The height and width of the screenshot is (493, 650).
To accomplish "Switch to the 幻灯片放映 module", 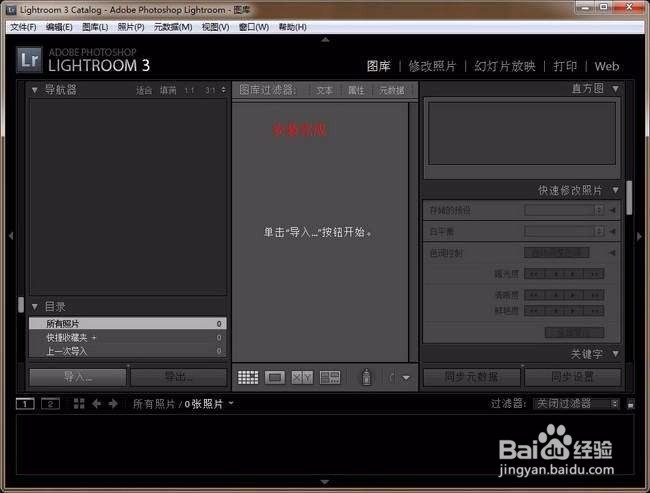I will tap(504, 66).
